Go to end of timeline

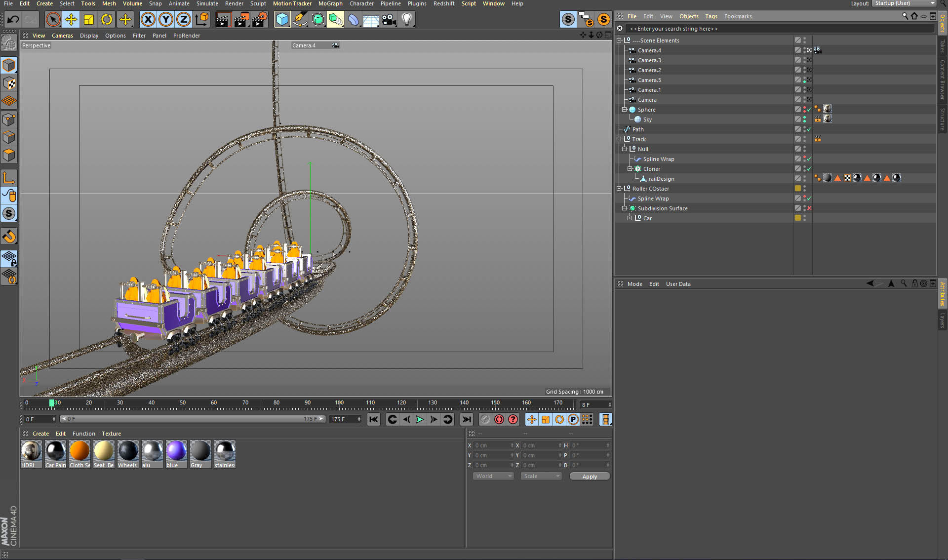[466, 419]
